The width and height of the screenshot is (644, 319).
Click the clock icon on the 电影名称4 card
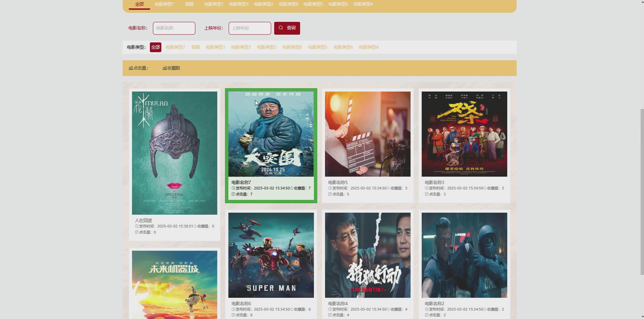click(x=330, y=310)
